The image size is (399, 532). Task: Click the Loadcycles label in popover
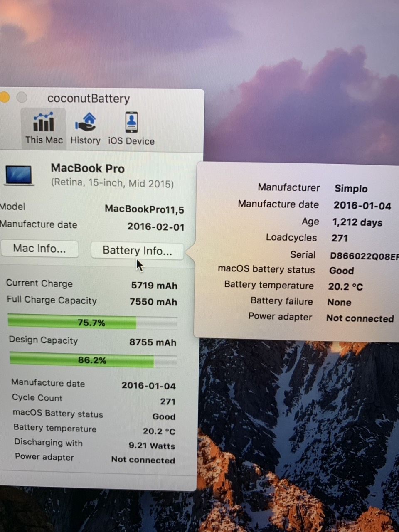291,238
